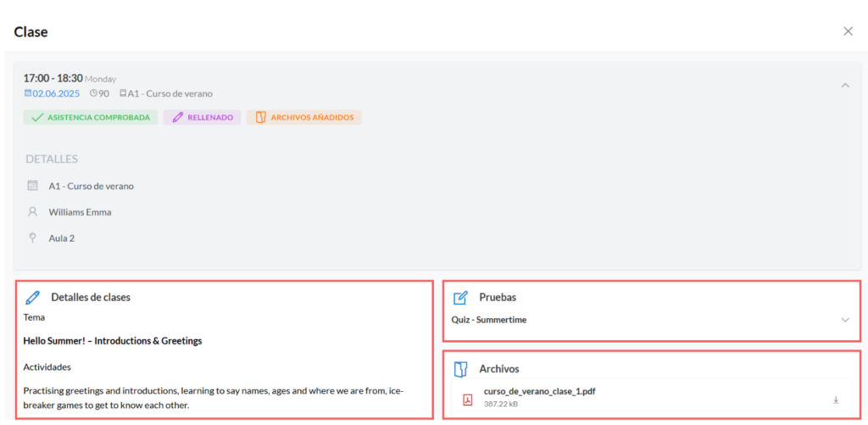Expand the Quiz - Summertime chevron
This screenshot has width=868, height=425.
[x=844, y=320]
